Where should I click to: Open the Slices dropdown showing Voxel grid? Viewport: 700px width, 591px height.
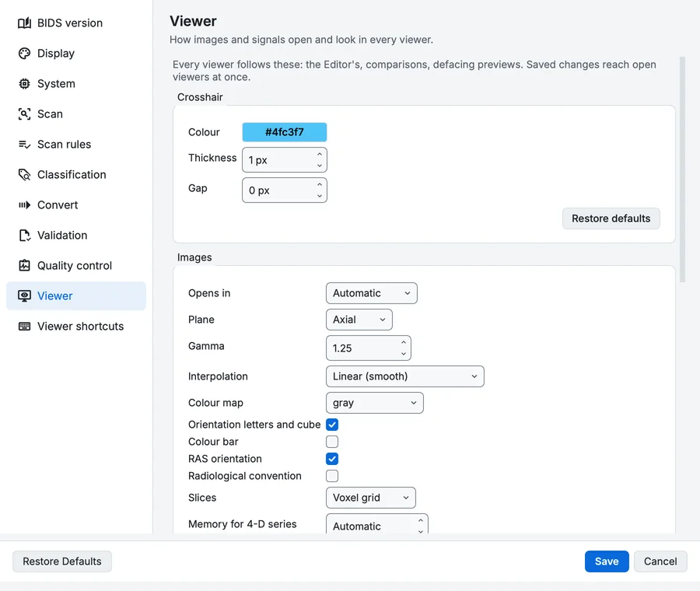pyautogui.click(x=370, y=498)
